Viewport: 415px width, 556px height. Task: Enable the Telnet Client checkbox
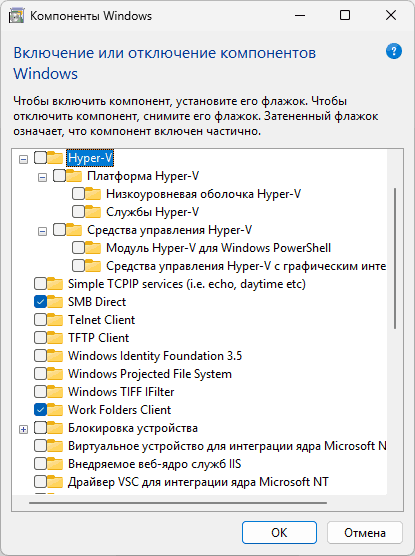click(40, 320)
